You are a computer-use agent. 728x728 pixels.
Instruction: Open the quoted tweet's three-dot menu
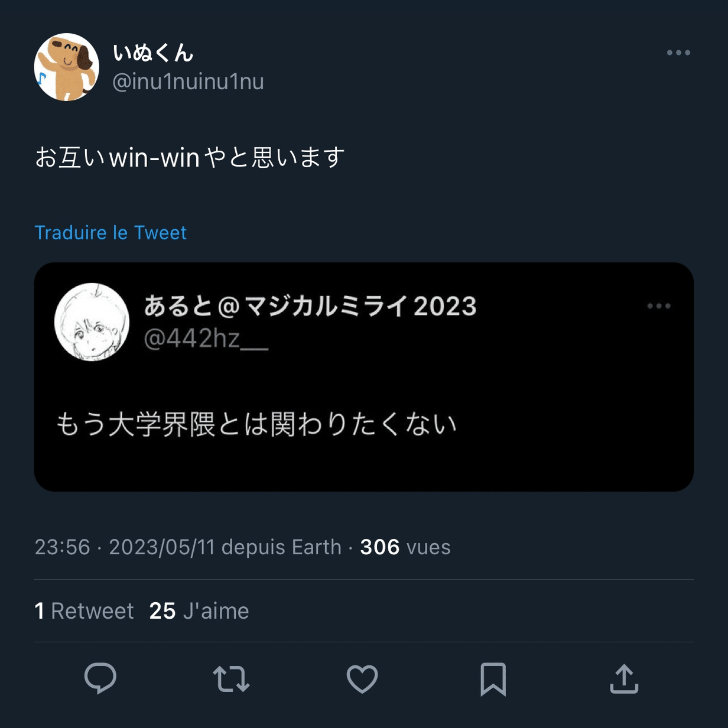659,305
